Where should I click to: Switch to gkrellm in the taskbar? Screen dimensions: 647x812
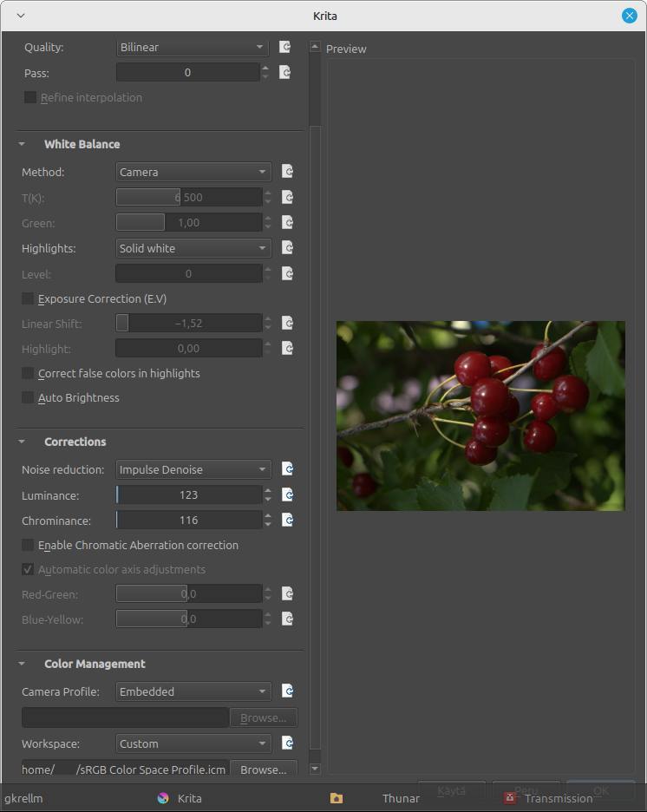(23, 798)
